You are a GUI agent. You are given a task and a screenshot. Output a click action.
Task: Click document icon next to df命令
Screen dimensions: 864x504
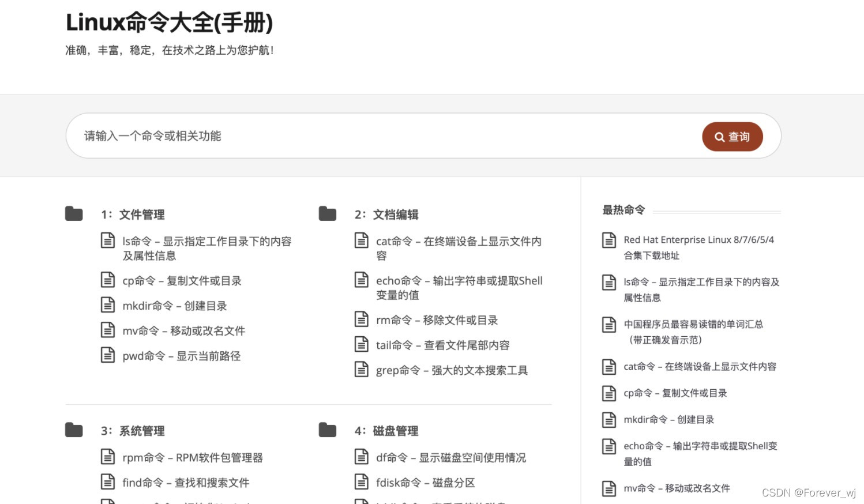tap(362, 457)
